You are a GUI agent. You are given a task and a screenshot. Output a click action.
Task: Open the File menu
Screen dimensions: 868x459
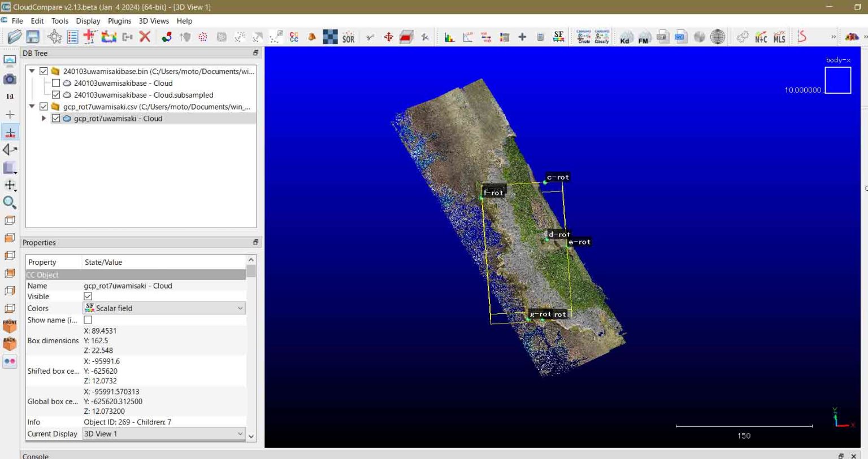(18, 21)
